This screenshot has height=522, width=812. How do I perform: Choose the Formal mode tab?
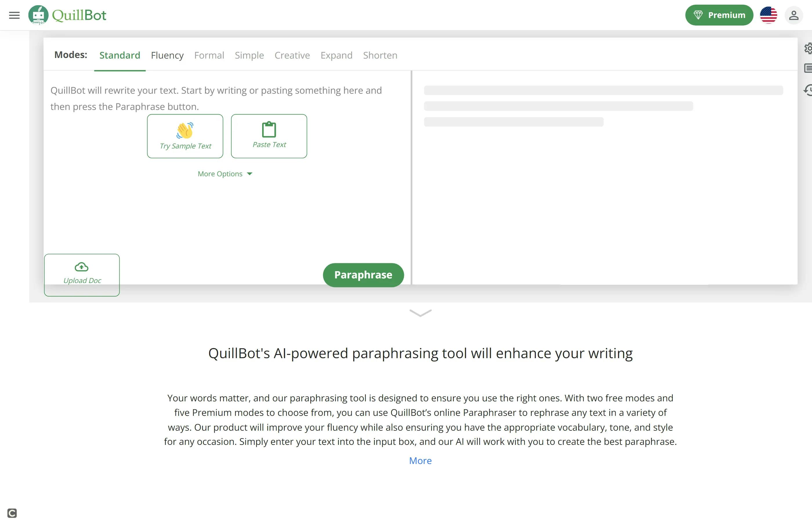(209, 55)
